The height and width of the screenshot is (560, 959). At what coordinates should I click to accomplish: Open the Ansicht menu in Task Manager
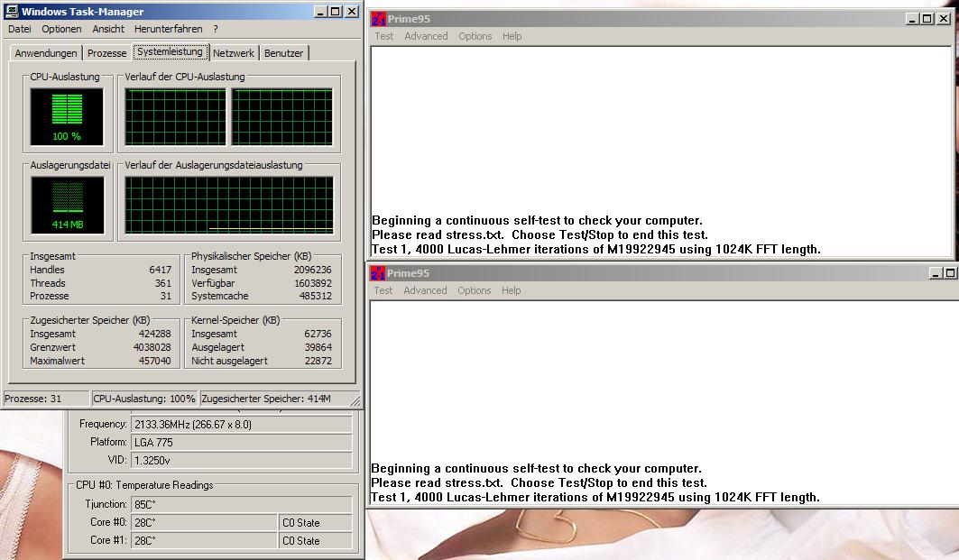click(x=108, y=29)
